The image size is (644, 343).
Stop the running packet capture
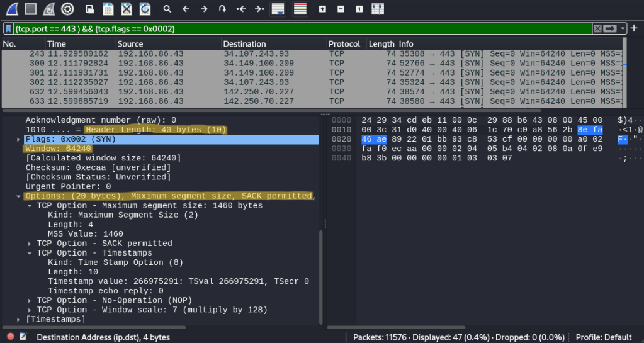(30, 9)
